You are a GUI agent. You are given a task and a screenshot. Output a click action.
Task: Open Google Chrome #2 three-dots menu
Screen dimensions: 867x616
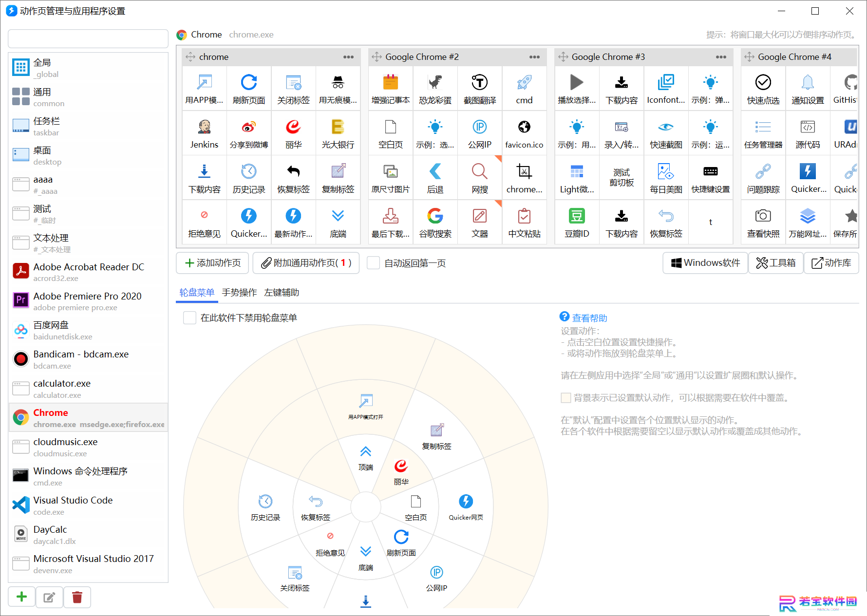tap(534, 57)
